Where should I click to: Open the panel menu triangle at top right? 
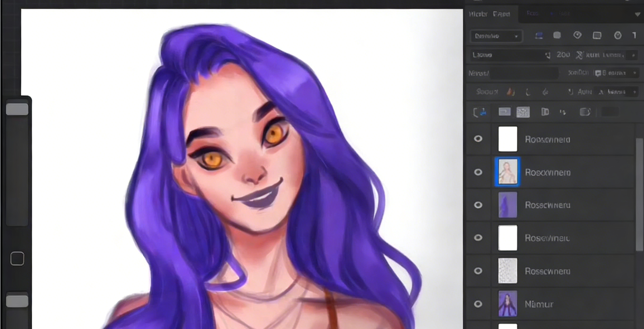(637, 14)
